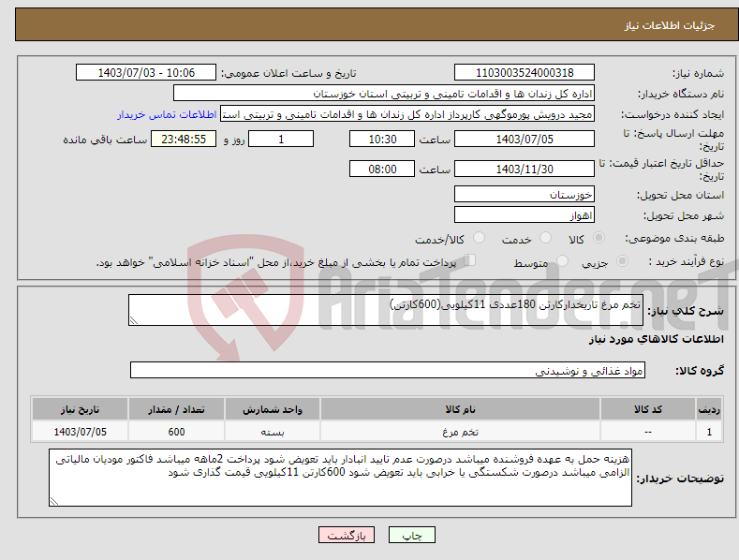Click the unit cell بسته
The height and width of the screenshot is (560, 739).
[273, 432]
